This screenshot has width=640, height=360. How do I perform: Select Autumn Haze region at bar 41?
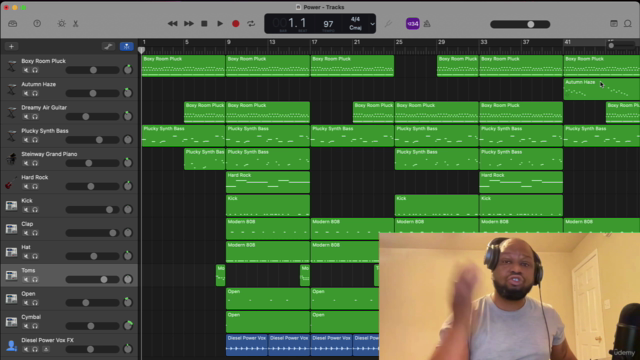pyautogui.click(x=602, y=89)
